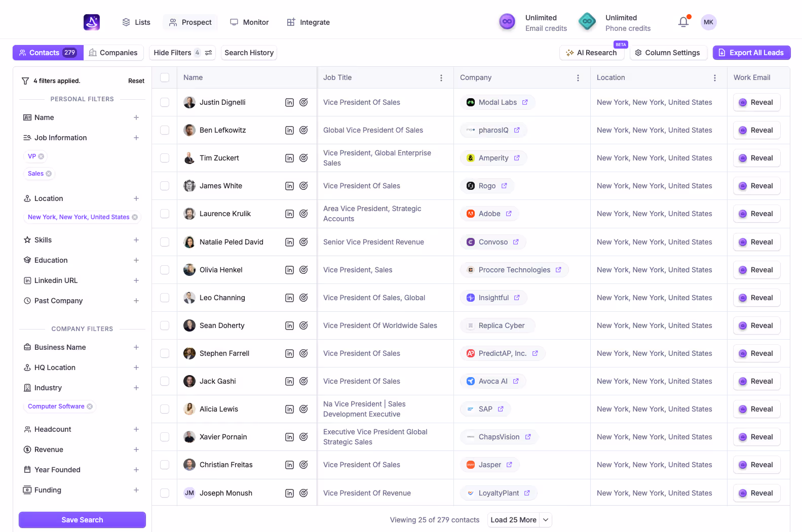The height and width of the screenshot is (532, 802).
Task: Open Modal Labs external link icon
Action: [x=525, y=102]
